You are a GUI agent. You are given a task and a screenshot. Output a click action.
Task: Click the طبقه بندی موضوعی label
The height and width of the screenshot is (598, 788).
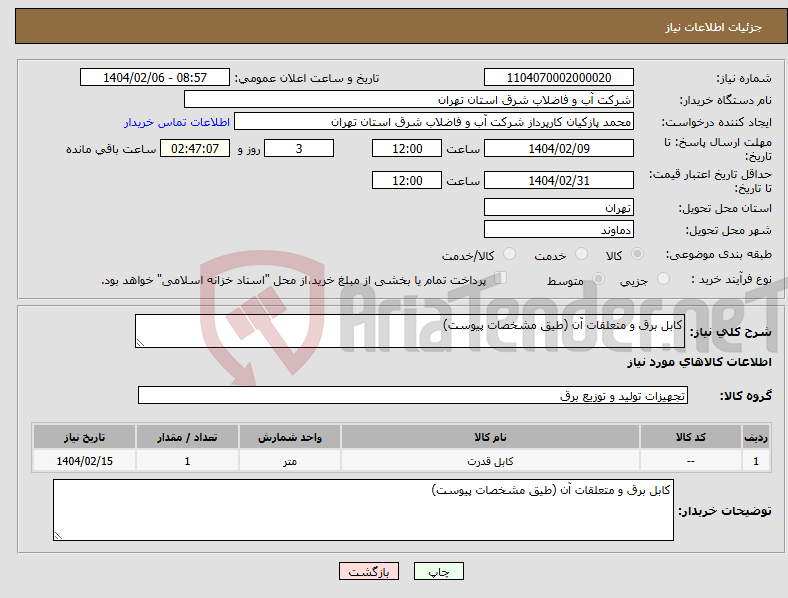click(x=719, y=255)
